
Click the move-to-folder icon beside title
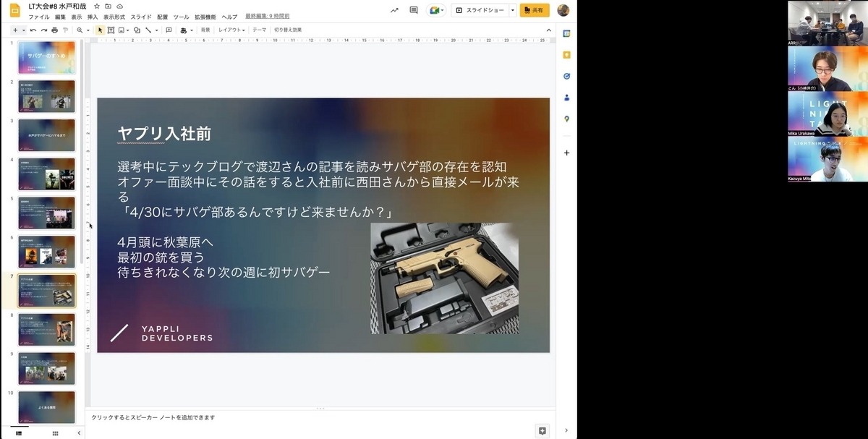click(x=108, y=6)
